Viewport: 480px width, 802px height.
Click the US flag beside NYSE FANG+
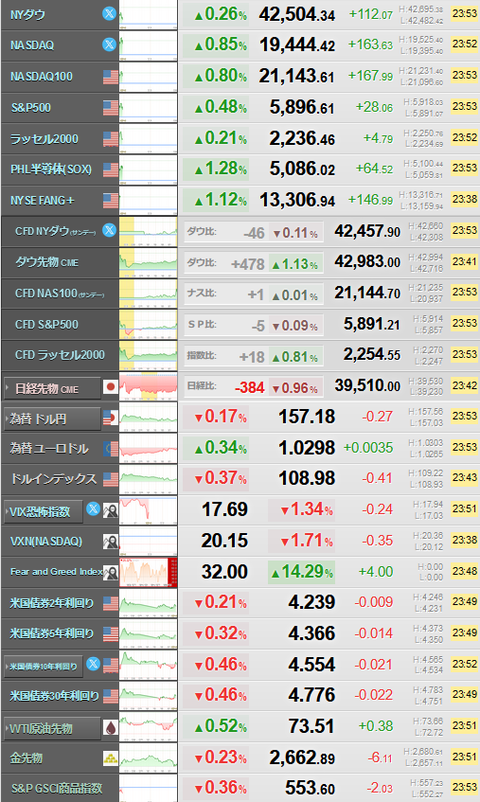[111, 200]
